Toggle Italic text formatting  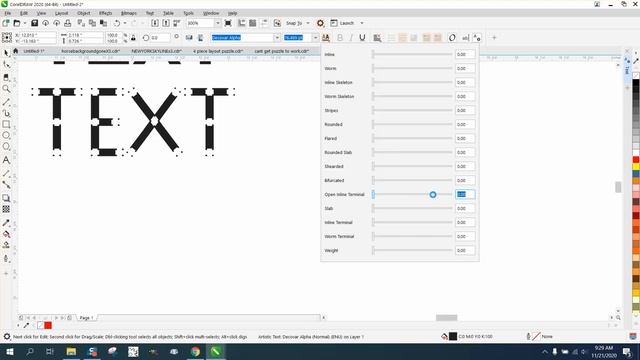pyautogui.click(x=351, y=38)
